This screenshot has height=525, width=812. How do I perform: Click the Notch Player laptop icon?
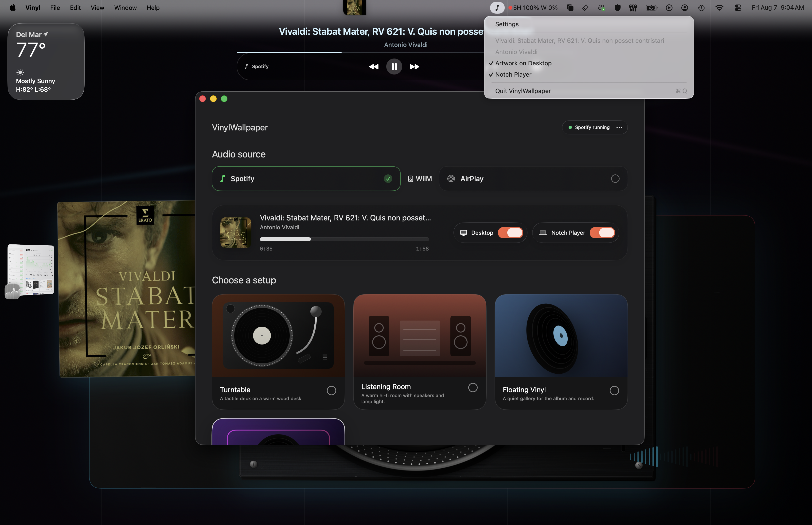[x=543, y=233]
